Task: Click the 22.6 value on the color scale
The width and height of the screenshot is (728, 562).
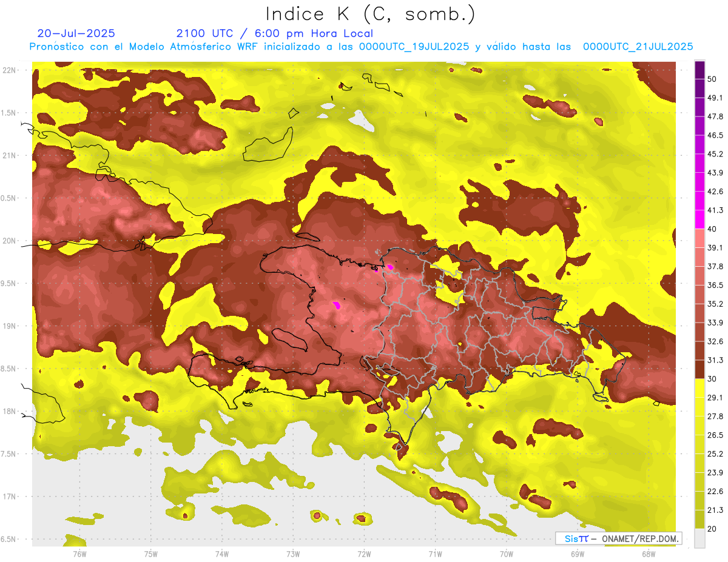Action: coord(715,492)
